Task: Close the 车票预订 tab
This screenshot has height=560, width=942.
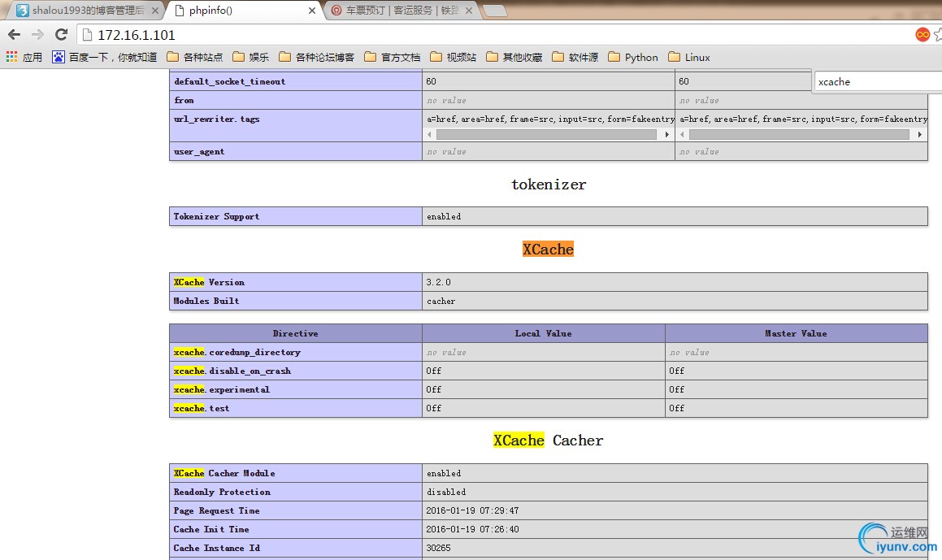Action: [x=469, y=11]
